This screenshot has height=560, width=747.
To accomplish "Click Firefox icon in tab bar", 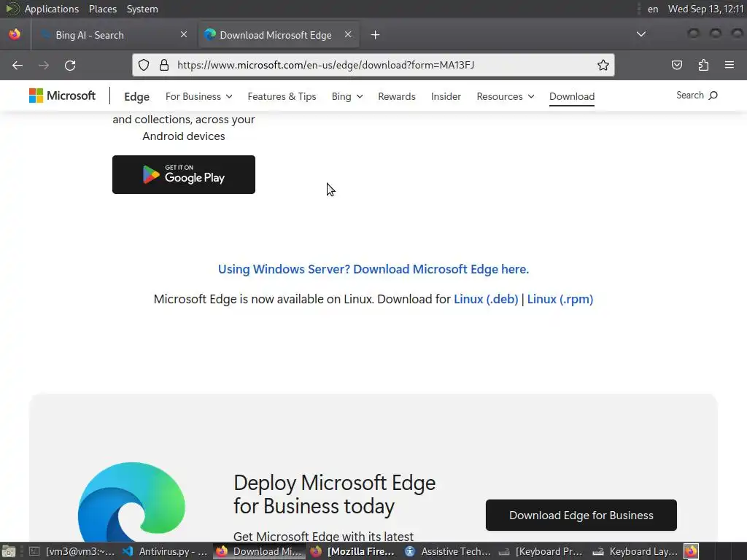I will click(x=15, y=34).
